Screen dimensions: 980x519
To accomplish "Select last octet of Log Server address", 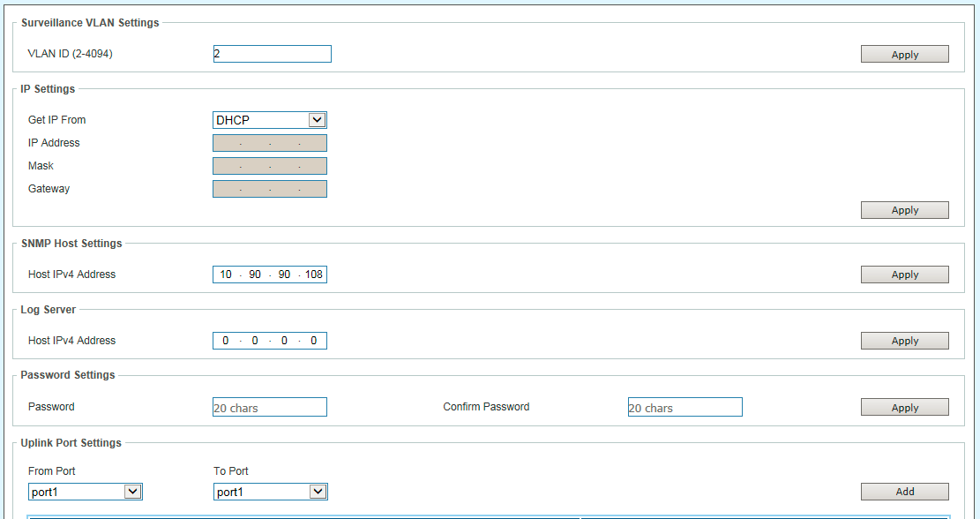I will (313, 341).
